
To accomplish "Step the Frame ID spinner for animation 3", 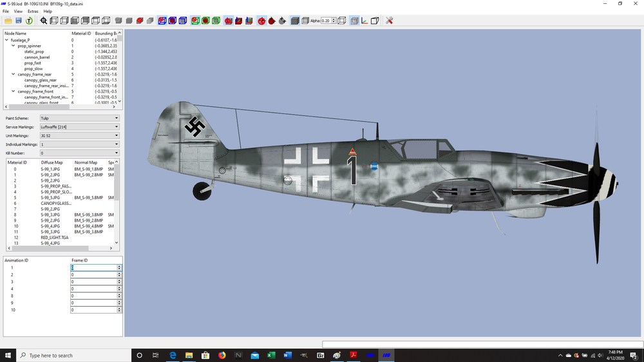I will click(120, 282).
